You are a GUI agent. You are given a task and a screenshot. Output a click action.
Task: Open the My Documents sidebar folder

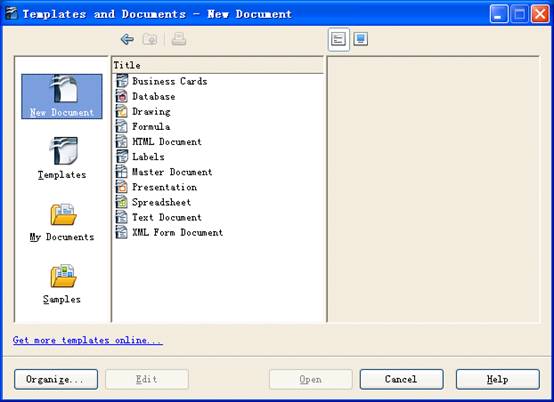coord(62,223)
